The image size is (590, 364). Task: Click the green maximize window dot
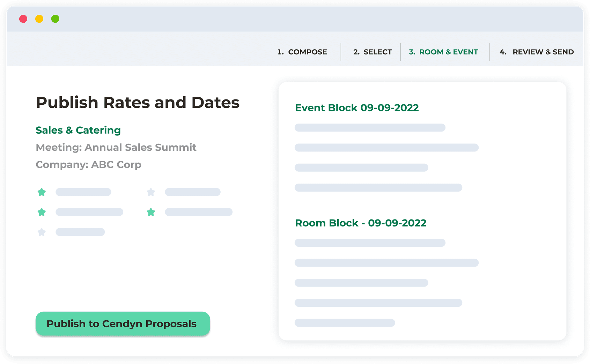pyautogui.click(x=55, y=19)
